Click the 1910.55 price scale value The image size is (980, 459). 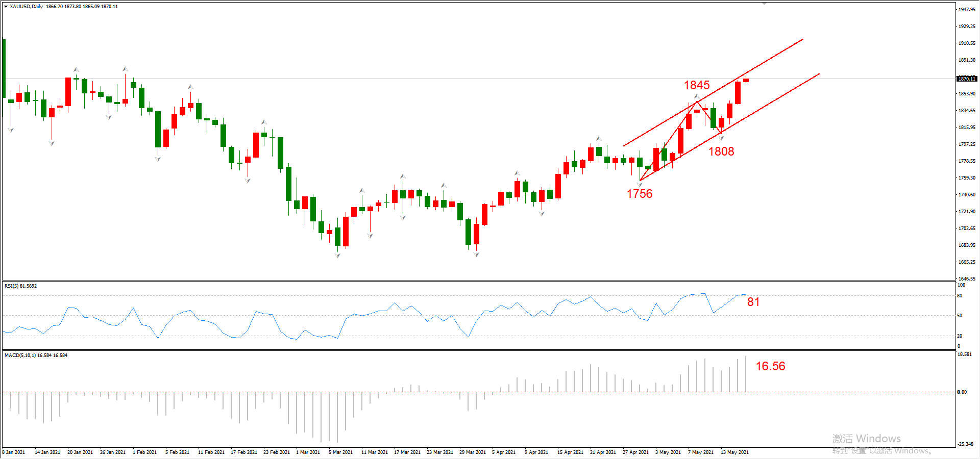(x=967, y=43)
